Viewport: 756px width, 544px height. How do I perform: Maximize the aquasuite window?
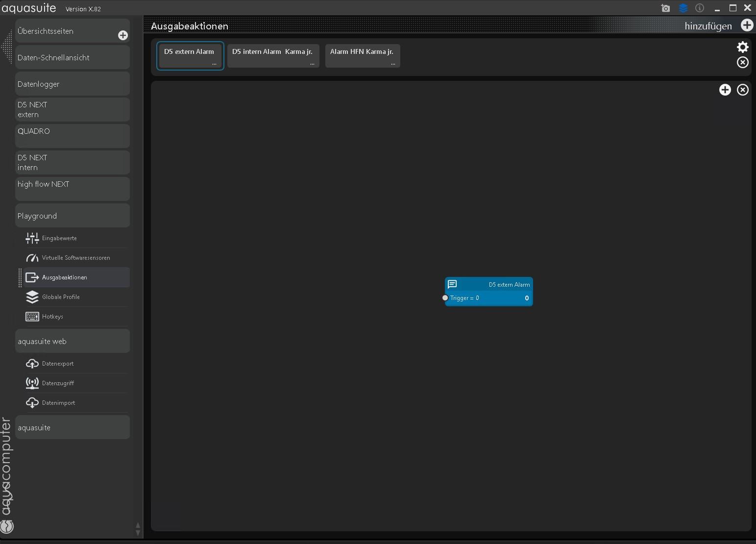tap(733, 8)
